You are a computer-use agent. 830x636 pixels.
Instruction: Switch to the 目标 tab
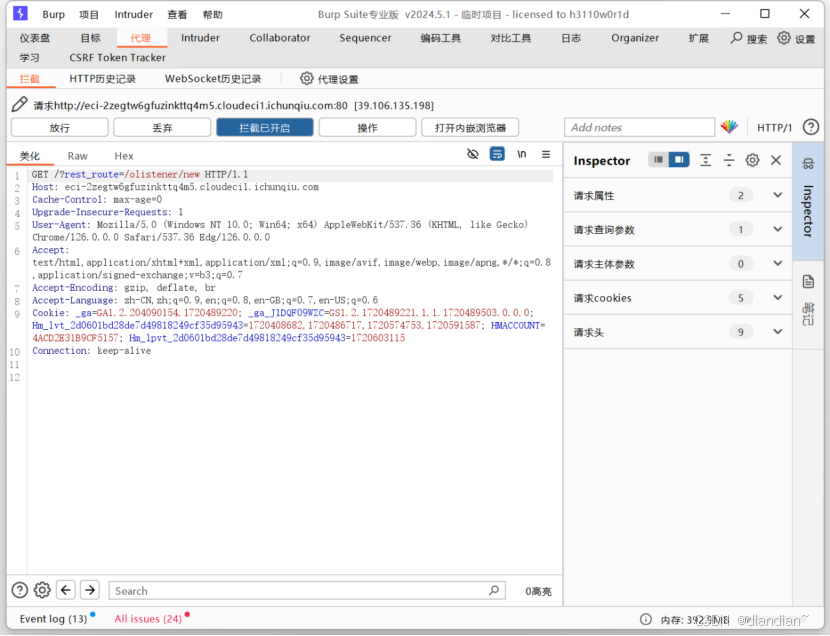[x=91, y=38]
